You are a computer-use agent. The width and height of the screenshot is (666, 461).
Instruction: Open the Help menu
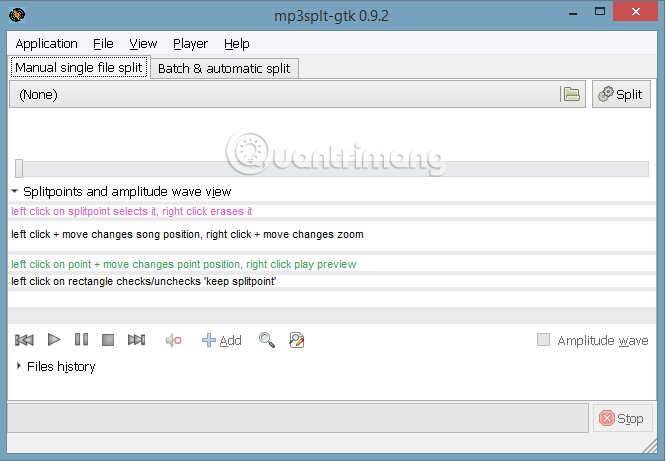237,44
